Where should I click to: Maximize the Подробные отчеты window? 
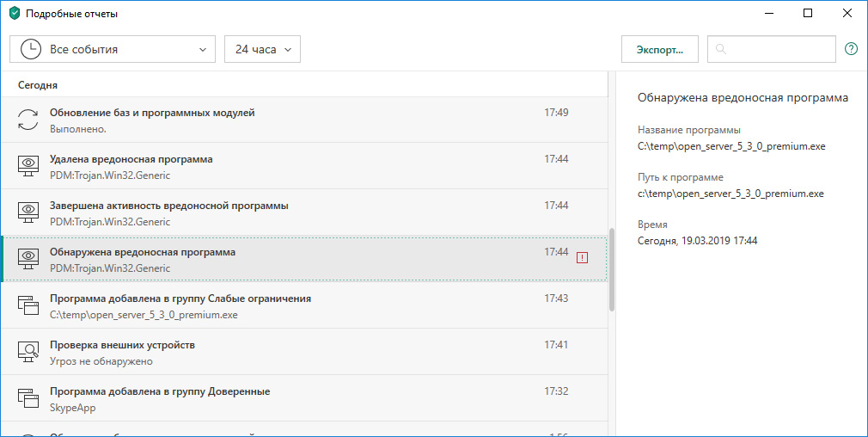click(x=808, y=14)
